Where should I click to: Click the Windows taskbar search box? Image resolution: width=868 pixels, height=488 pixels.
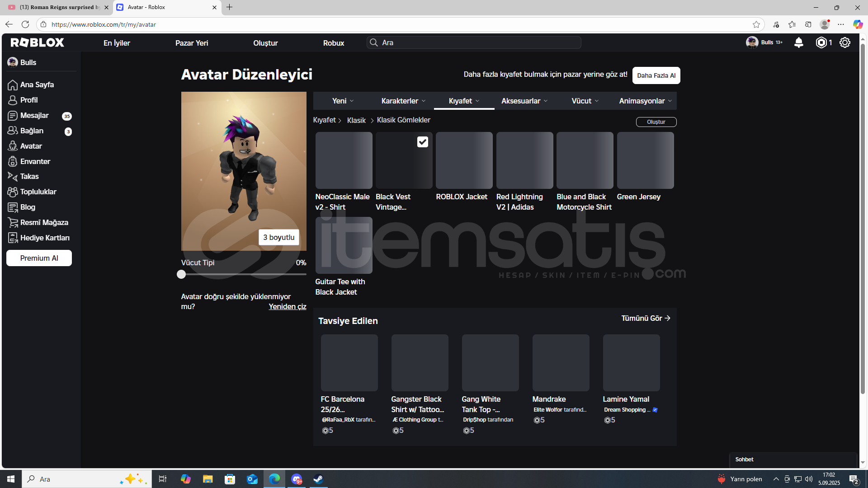(86, 479)
